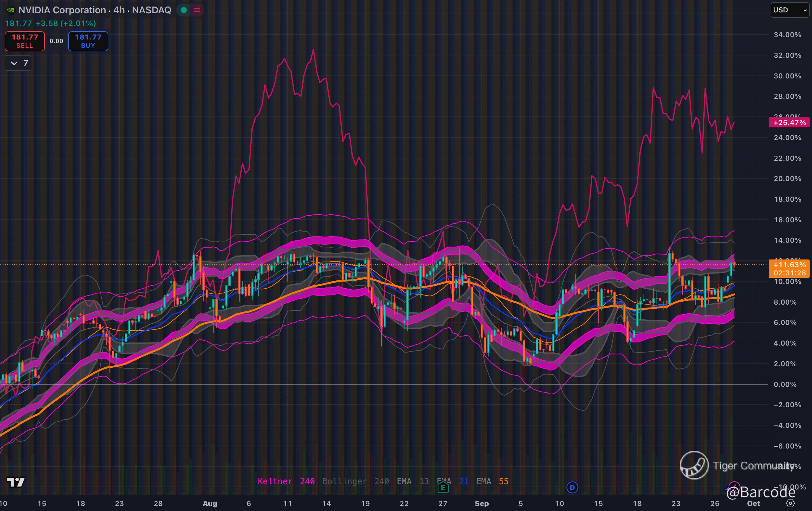Click the TradingView logo
This screenshot has height=511, width=812.
(16, 482)
